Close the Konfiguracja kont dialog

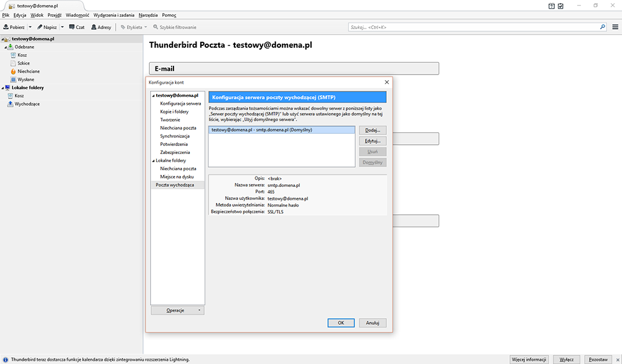387,82
